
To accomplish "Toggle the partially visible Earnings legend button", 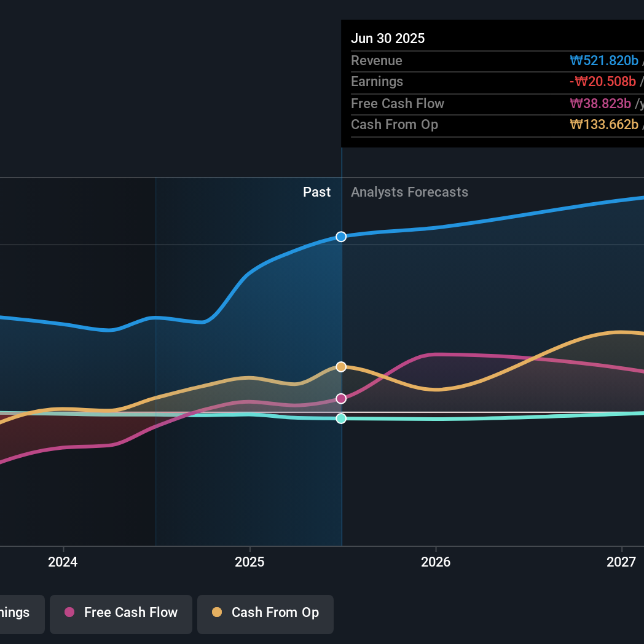I will (18, 613).
